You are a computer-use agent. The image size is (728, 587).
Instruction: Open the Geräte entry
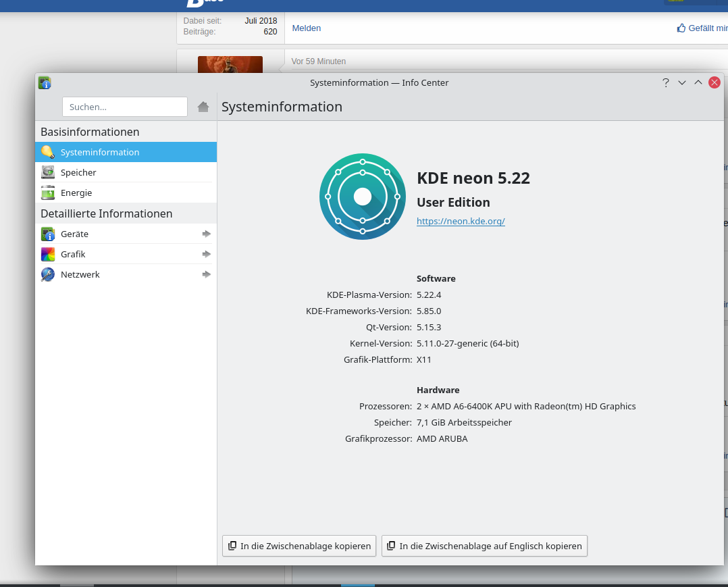[x=126, y=234]
